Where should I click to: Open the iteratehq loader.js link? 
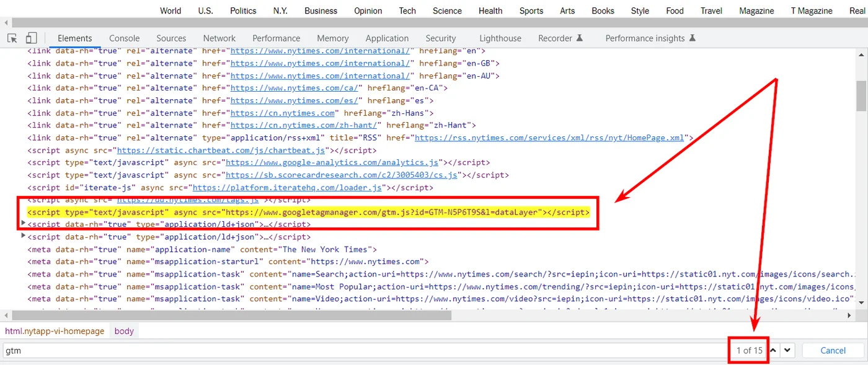287,187
